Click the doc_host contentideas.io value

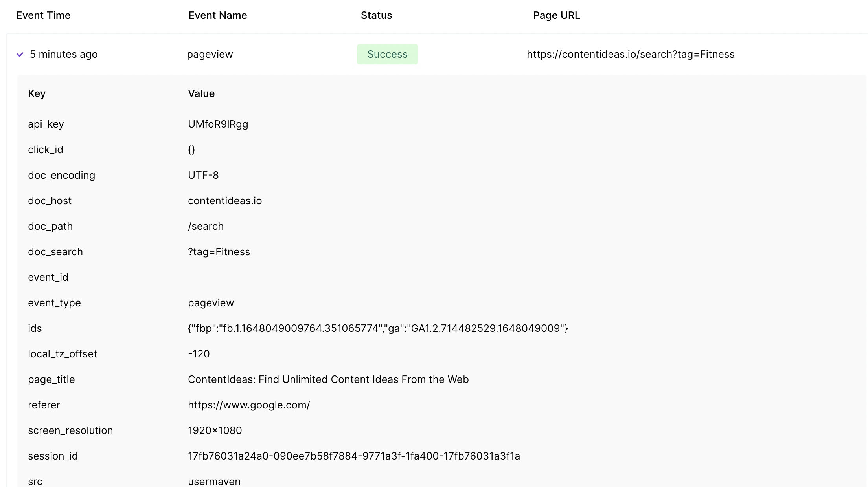click(x=225, y=201)
